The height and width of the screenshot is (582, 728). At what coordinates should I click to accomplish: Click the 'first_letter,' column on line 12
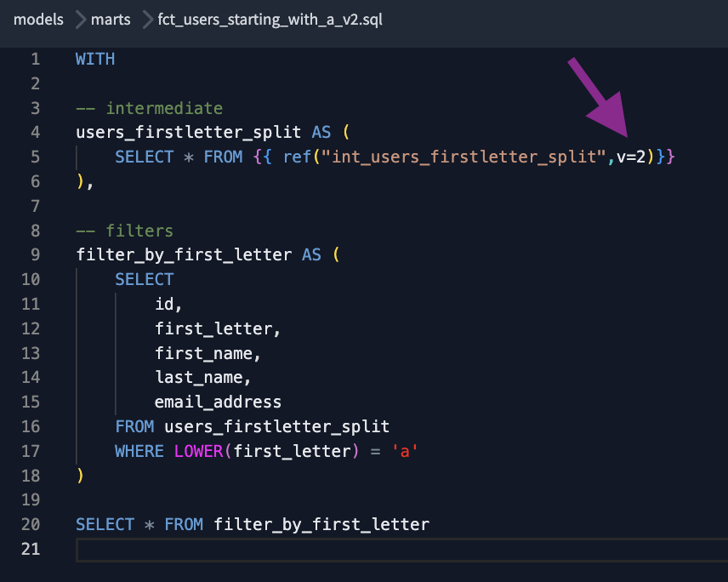tap(218, 328)
